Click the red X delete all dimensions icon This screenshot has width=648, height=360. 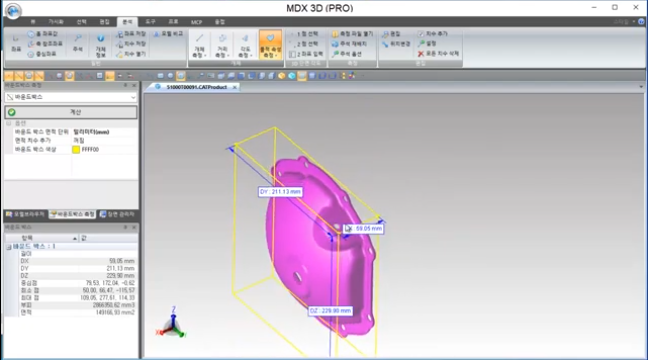point(421,54)
